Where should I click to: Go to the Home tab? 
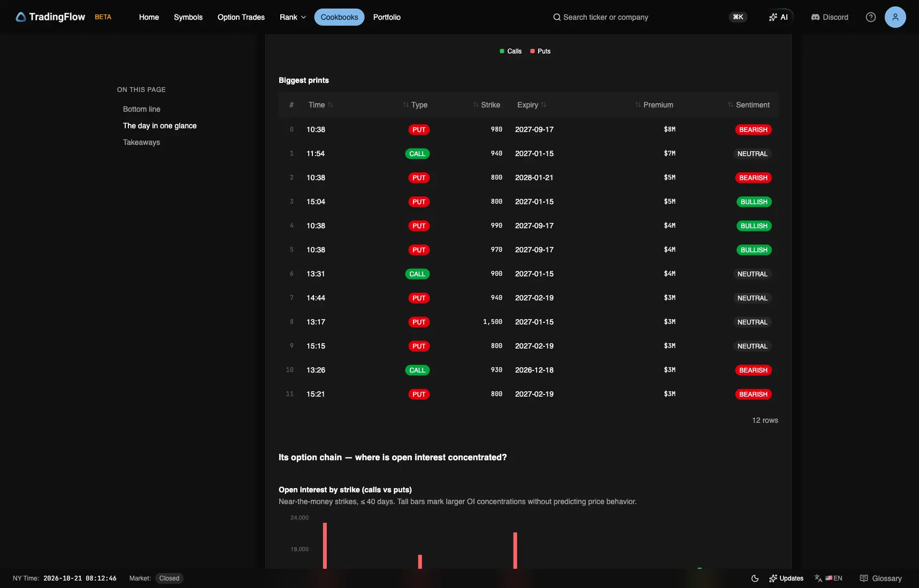pos(149,17)
